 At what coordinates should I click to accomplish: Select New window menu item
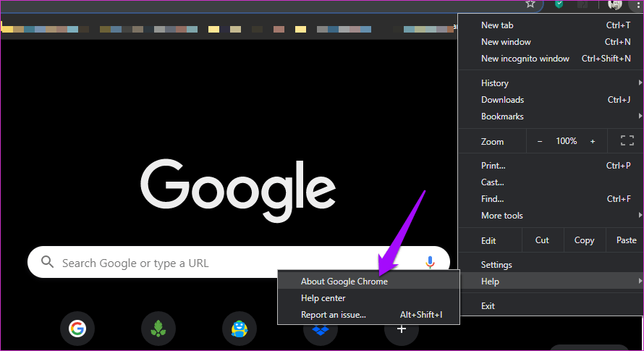tap(551, 42)
